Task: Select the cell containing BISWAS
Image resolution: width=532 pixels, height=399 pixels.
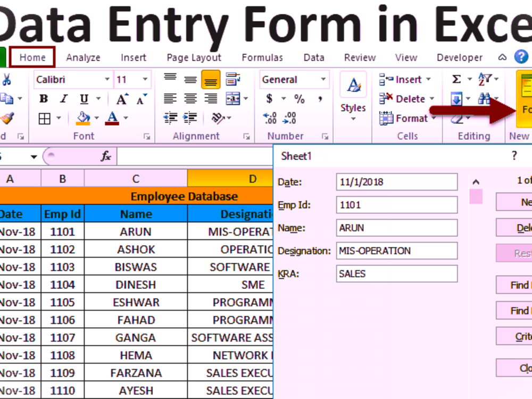Action: tap(136, 267)
